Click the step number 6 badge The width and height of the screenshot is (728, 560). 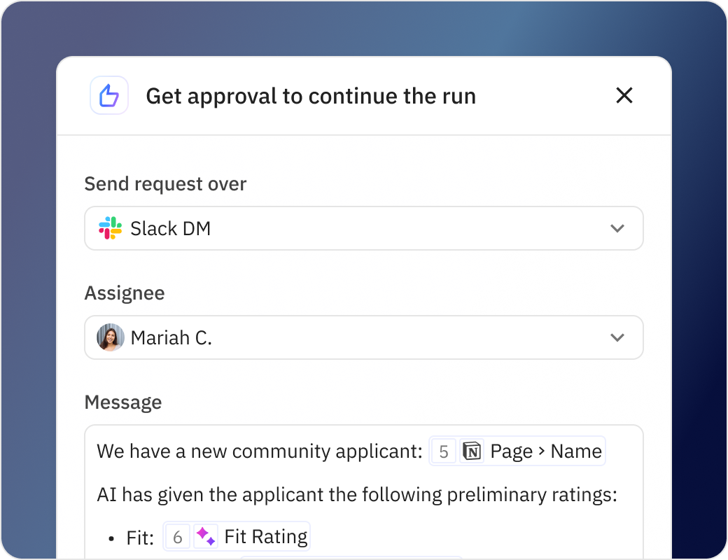pyautogui.click(x=178, y=537)
